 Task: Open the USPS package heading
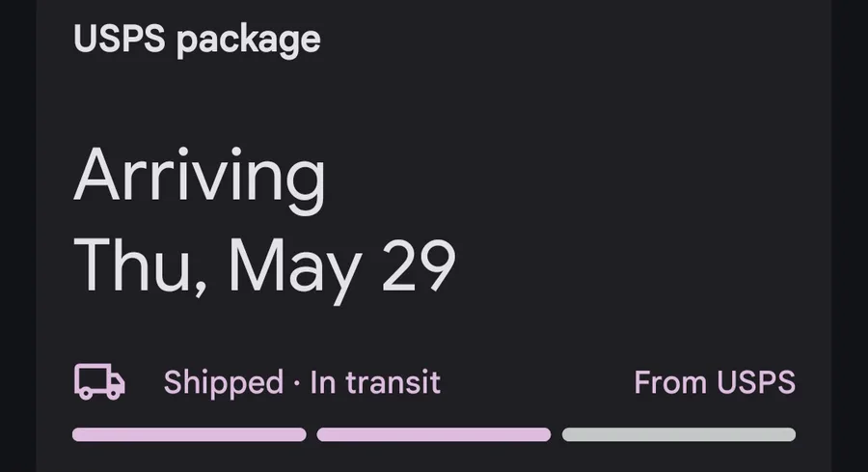click(197, 41)
